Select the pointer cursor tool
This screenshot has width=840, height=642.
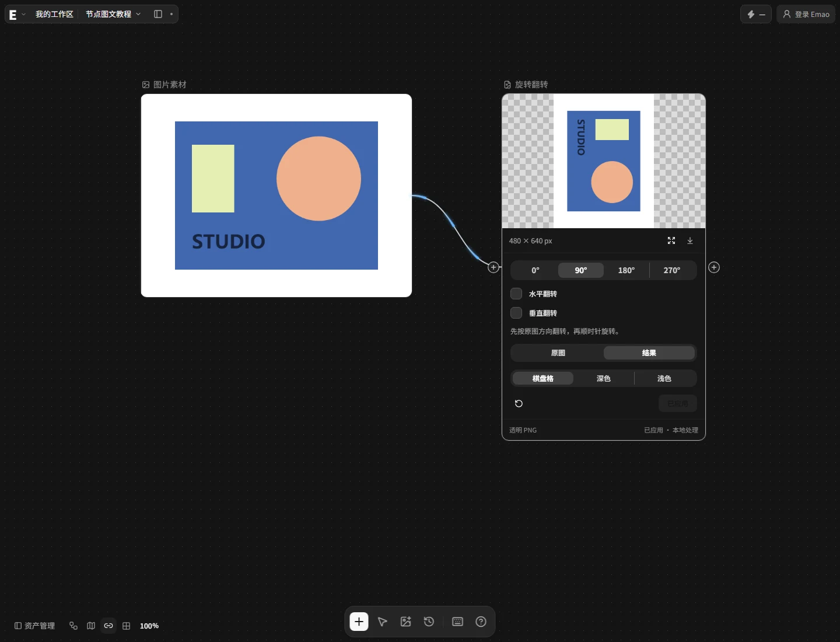(383, 622)
